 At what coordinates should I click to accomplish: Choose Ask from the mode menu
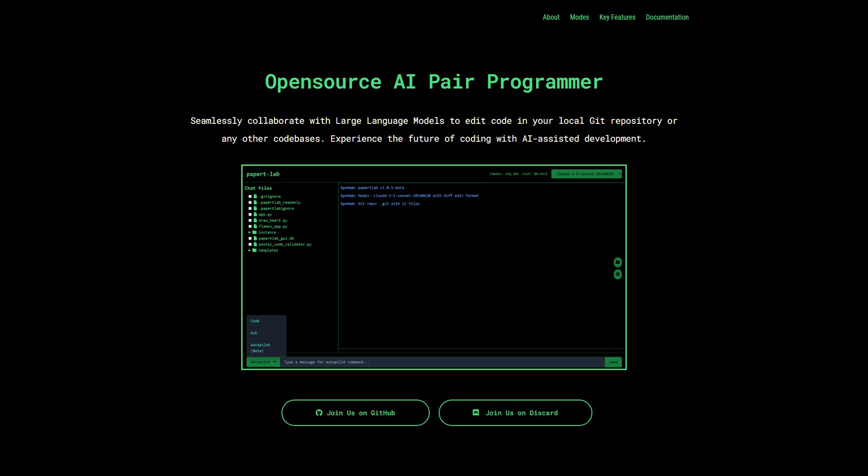pyautogui.click(x=254, y=333)
